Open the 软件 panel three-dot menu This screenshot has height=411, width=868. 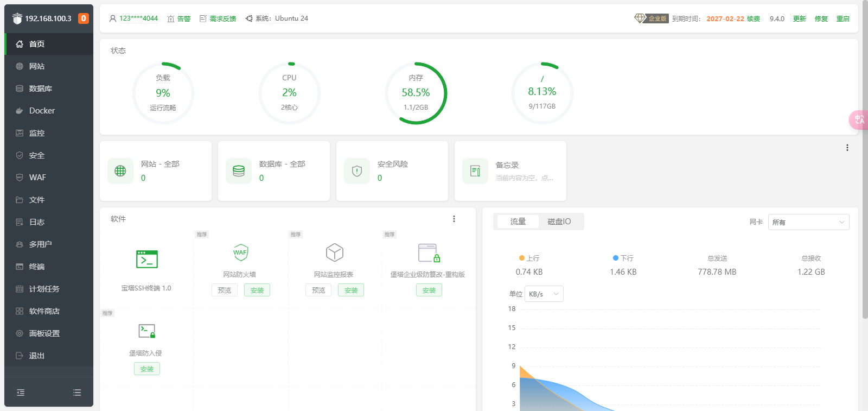point(454,219)
